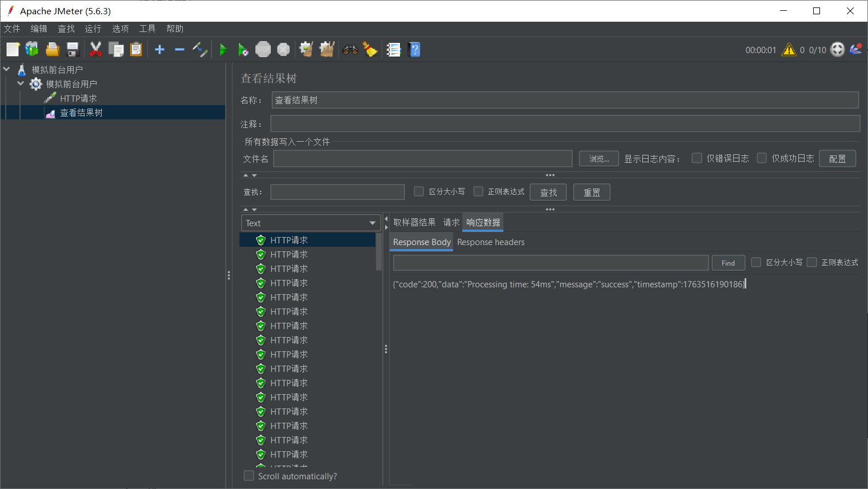Image resolution: width=868 pixels, height=489 pixels.
Task: Open the function helper list icon
Action: point(394,50)
